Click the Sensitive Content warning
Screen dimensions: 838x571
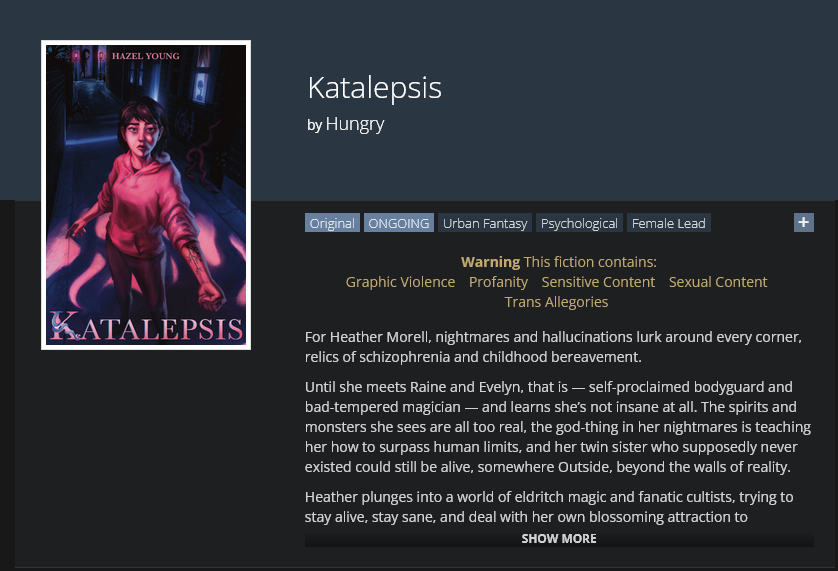pyautogui.click(x=598, y=282)
